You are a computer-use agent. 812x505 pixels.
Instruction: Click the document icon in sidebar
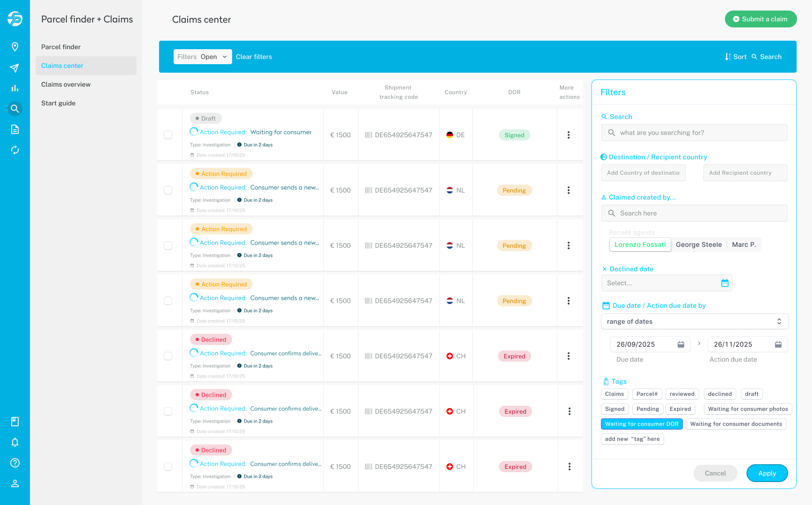(15, 129)
